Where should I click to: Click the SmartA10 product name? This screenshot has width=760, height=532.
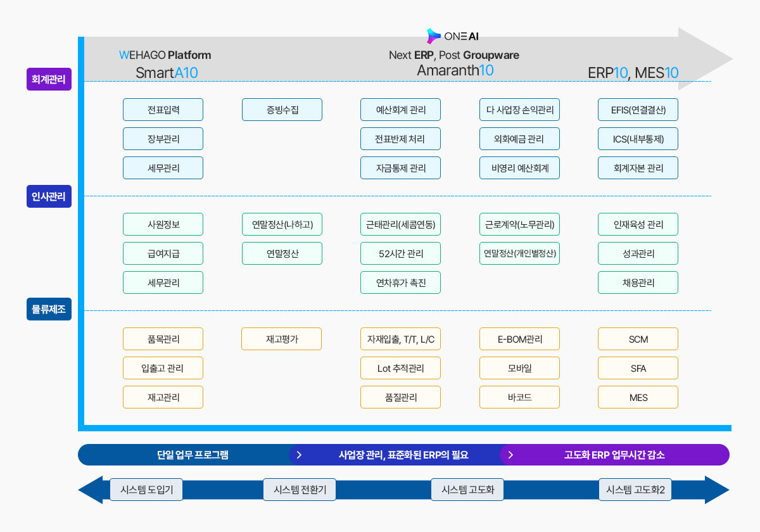coord(167,73)
